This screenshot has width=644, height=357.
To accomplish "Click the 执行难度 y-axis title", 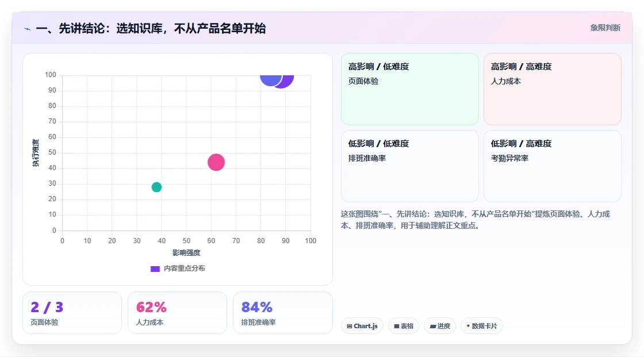I will click(36, 153).
